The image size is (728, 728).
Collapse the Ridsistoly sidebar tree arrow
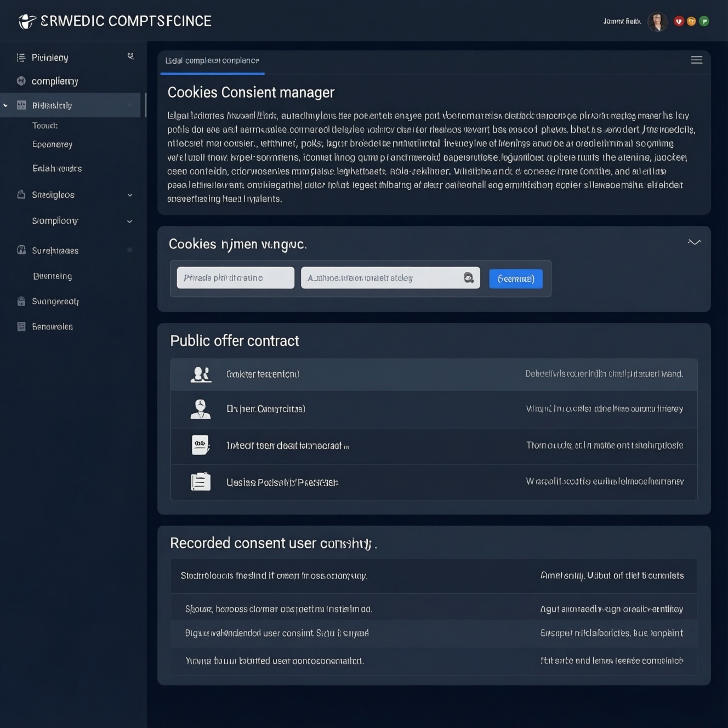point(6,105)
